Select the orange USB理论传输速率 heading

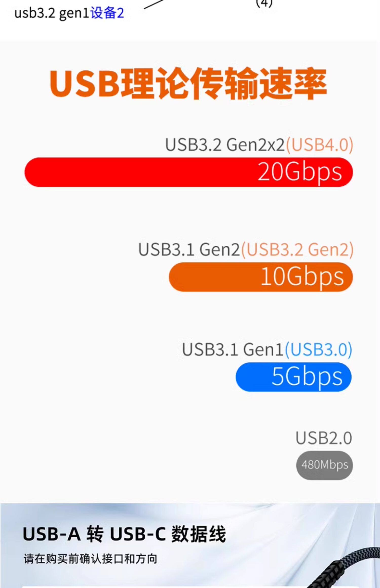pyautogui.click(x=188, y=84)
